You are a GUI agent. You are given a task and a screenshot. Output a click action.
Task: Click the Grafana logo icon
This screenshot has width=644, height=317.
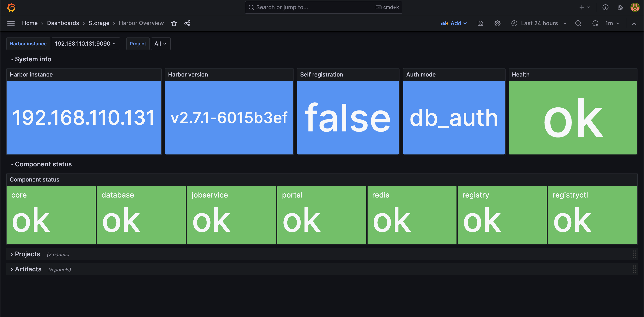tap(11, 7)
